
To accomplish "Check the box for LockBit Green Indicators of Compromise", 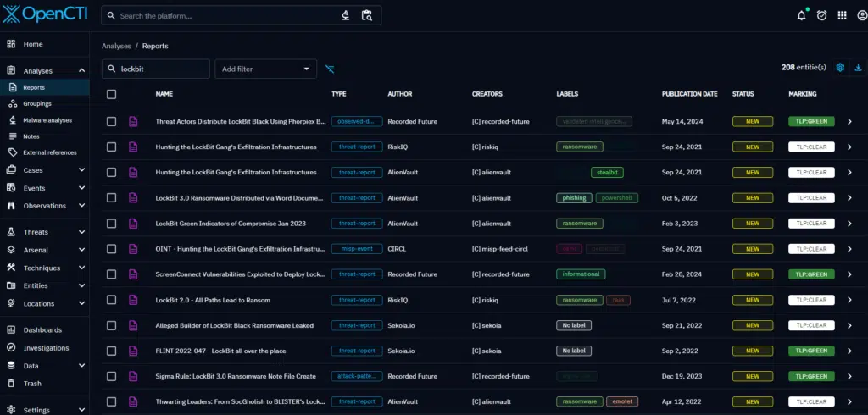I will [111, 224].
